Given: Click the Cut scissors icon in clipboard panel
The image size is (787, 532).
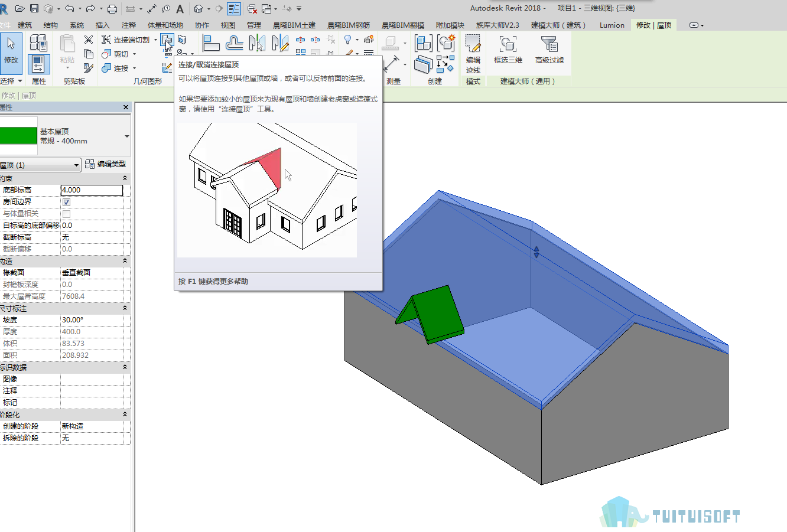Looking at the screenshot, I should [89, 40].
